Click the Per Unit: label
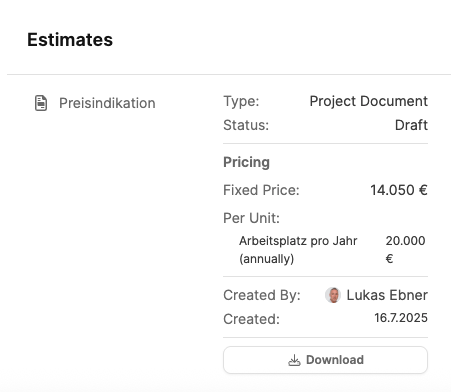 click(251, 218)
